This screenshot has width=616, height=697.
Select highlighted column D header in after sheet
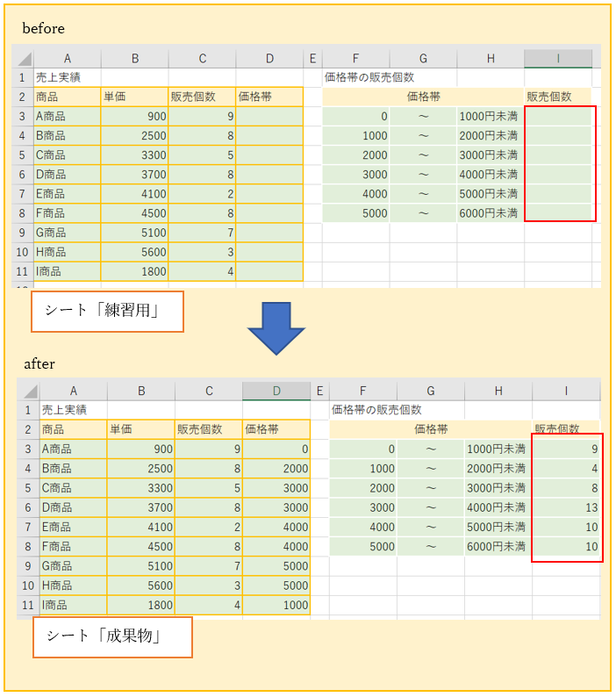coord(276,391)
